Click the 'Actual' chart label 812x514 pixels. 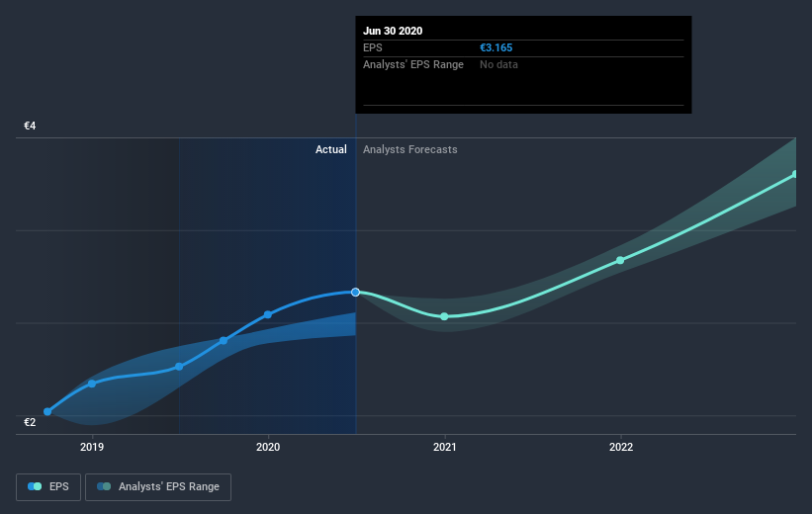coord(331,149)
